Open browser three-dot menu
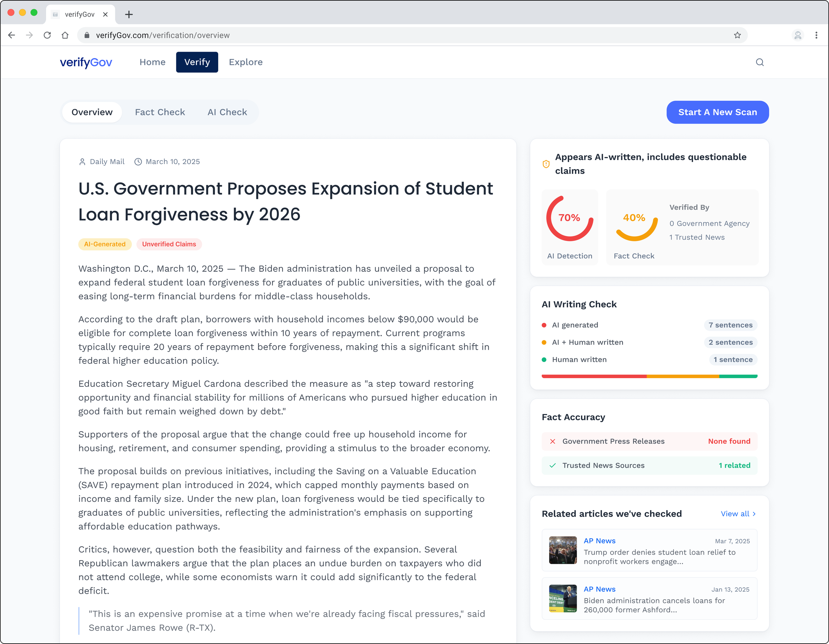Viewport: 829px width, 644px height. click(816, 35)
